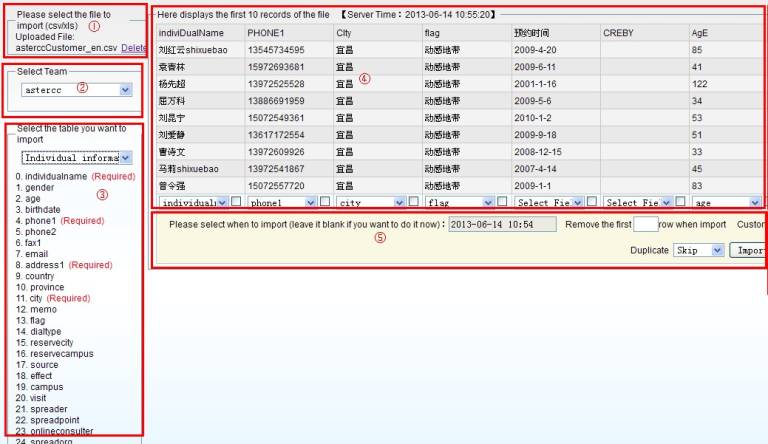
Task: Click the CREBY column header
Action: (618, 33)
